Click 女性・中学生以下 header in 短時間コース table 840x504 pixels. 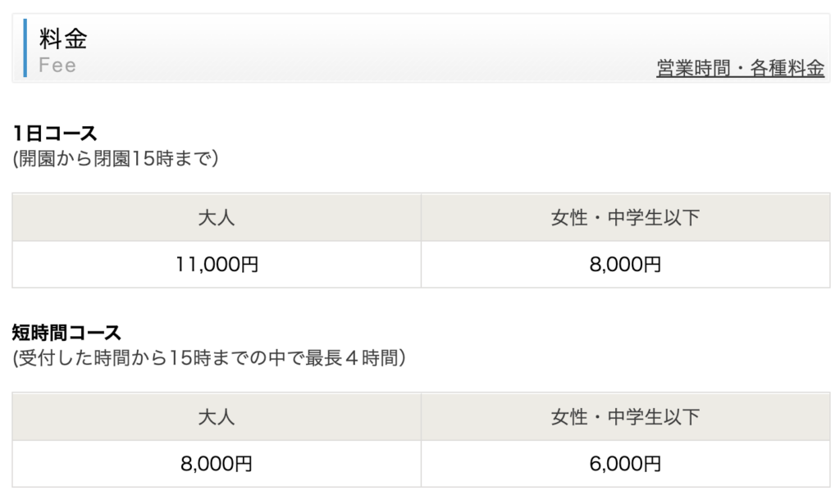click(x=625, y=417)
